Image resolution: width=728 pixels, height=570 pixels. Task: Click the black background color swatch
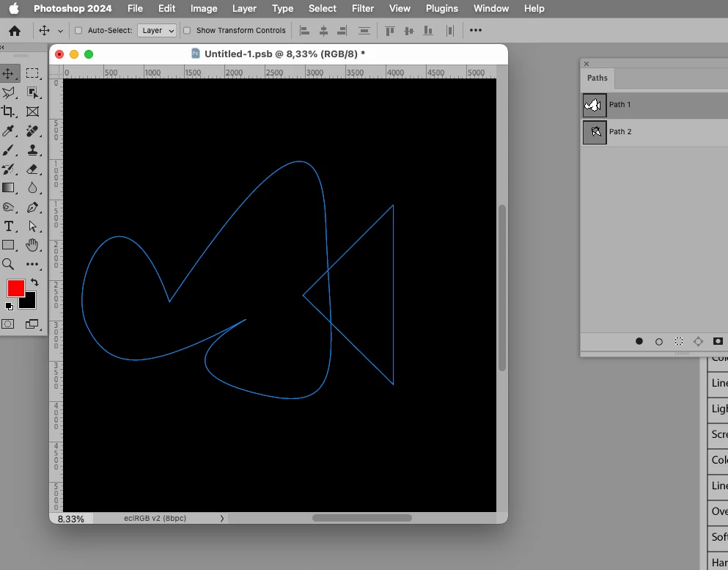[x=29, y=302]
